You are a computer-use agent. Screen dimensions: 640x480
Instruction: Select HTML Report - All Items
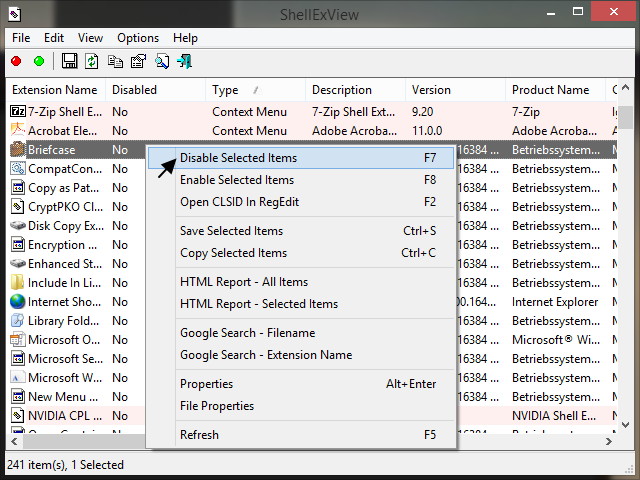coord(301,282)
